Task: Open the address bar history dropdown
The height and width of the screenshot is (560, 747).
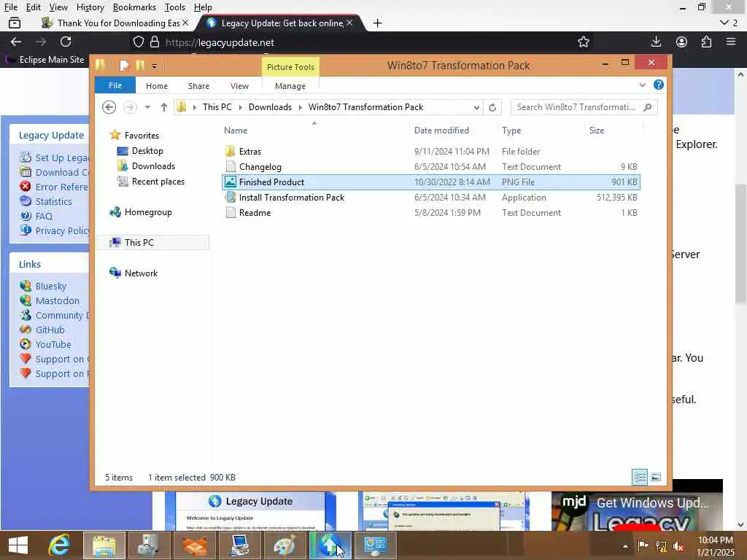Action: [x=476, y=107]
